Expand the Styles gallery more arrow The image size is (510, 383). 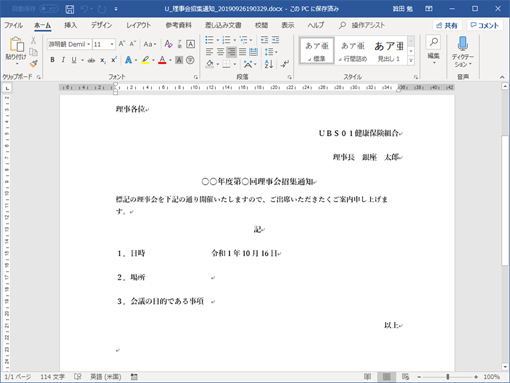(411, 60)
